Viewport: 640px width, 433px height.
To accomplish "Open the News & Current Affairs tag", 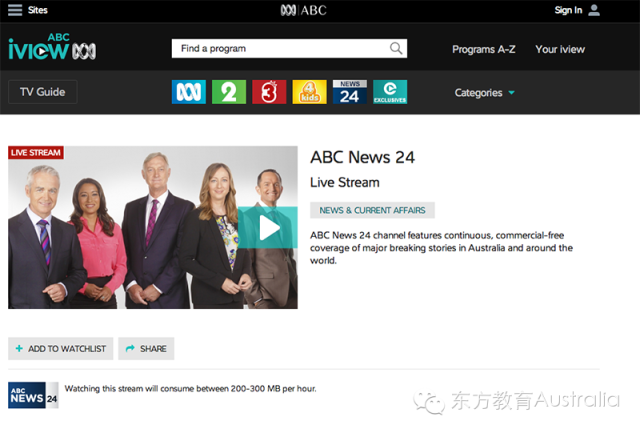I will [x=372, y=210].
